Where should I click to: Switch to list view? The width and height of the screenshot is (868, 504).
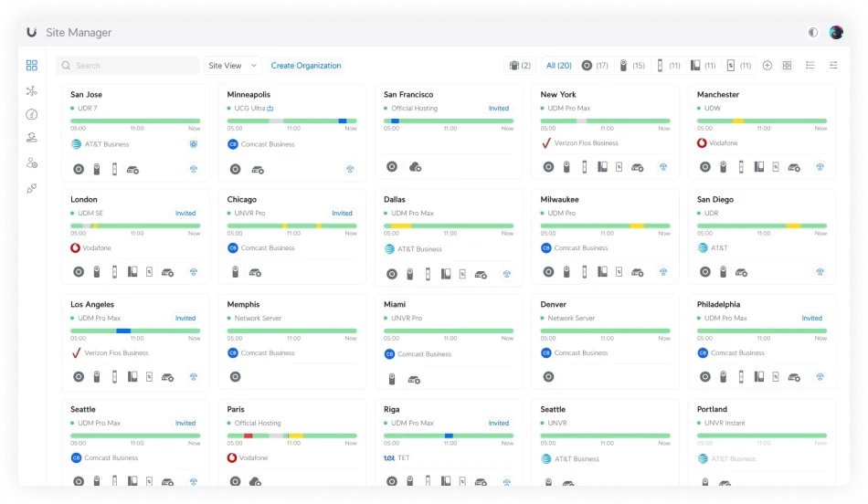pos(810,65)
